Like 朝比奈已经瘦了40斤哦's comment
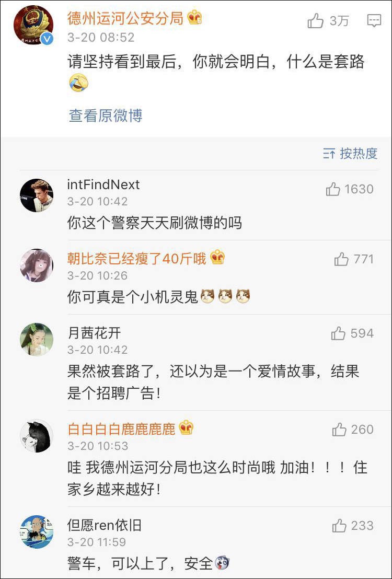 (341, 259)
